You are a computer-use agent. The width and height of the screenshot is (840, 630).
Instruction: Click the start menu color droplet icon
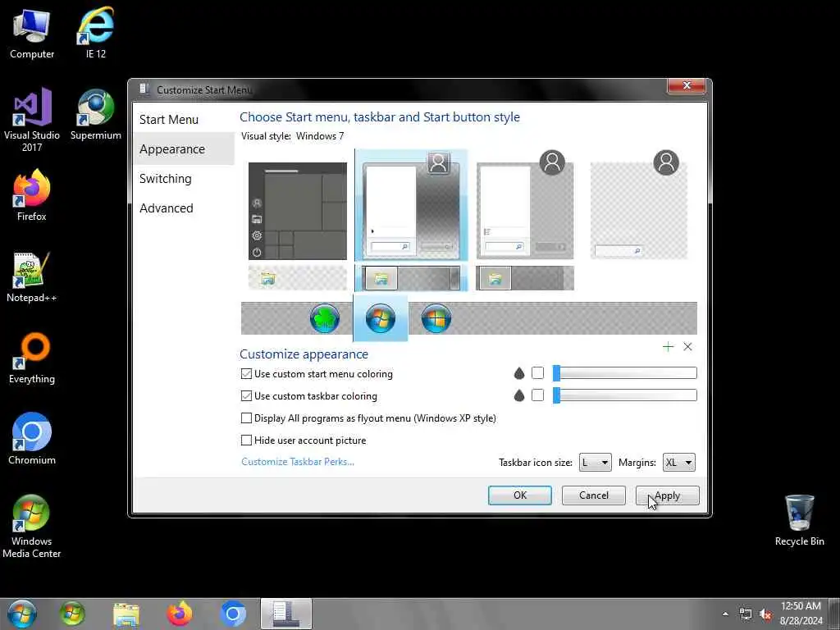pos(518,373)
